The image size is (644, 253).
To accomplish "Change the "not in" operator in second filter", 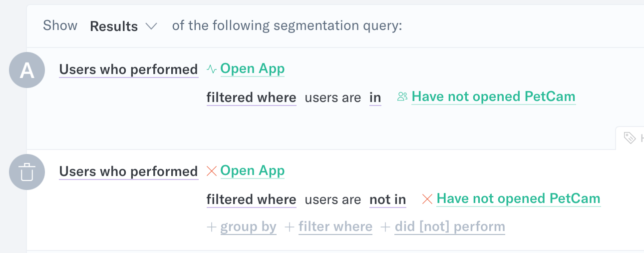I will tap(388, 199).
